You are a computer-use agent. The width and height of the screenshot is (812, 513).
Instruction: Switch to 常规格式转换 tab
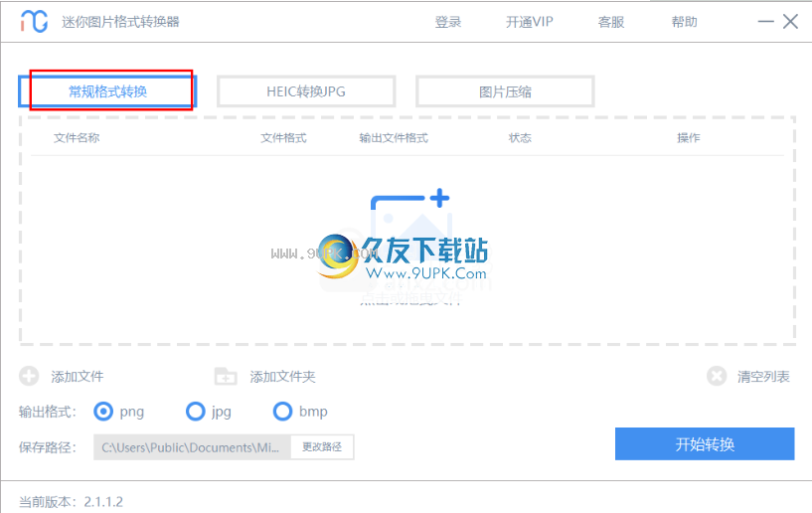click(107, 91)
